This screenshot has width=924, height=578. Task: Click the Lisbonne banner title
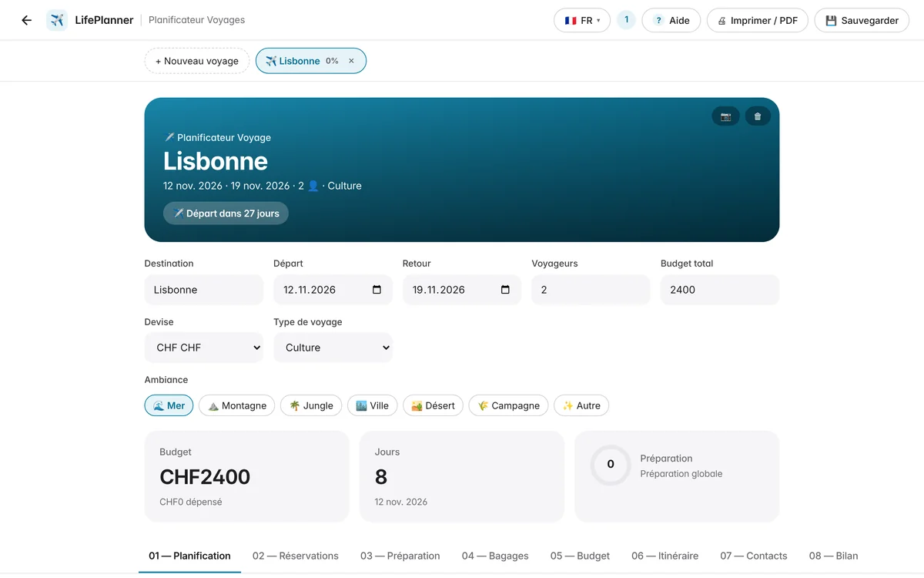pyautogui.click(x=216, y=161)
